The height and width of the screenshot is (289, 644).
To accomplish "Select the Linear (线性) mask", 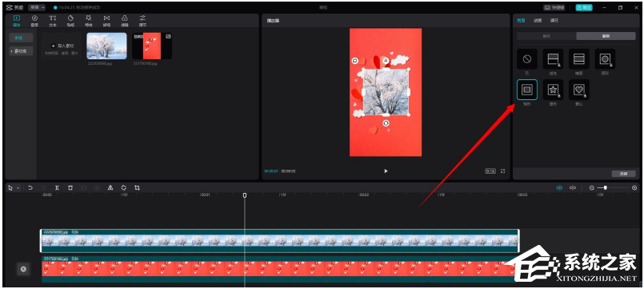I will tap(553, 59).
